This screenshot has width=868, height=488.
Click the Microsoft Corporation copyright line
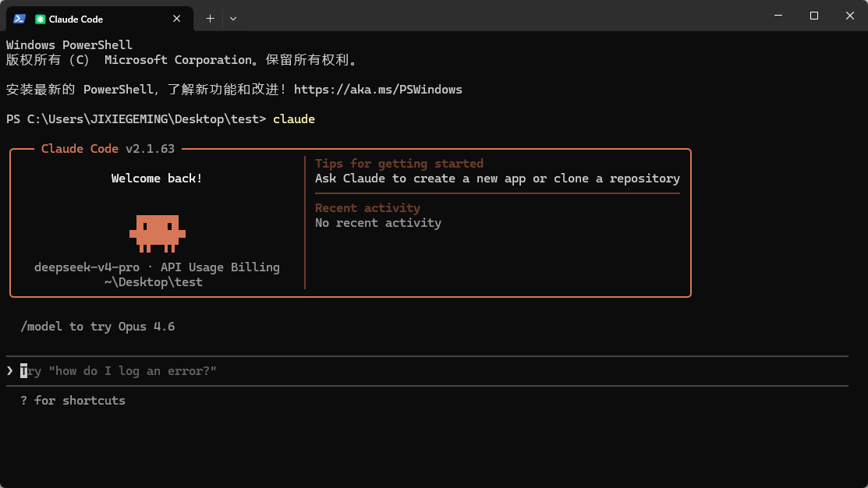182,60
